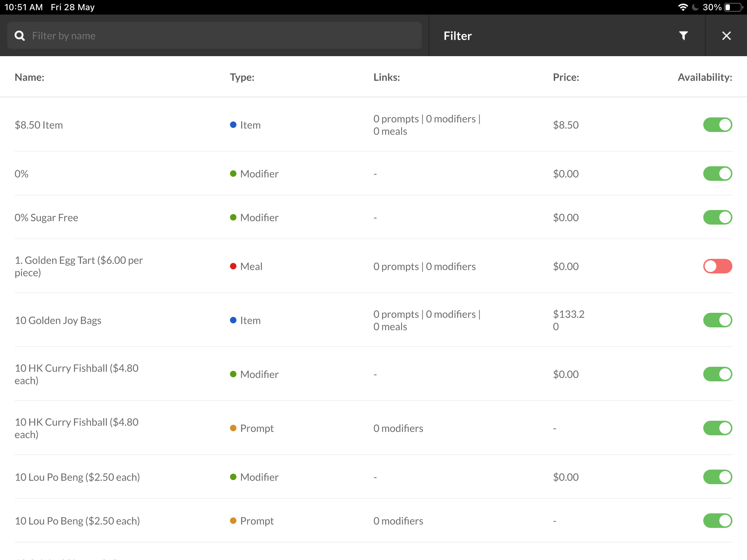Click the search magnifier icon
Image resolution: width=747 pixels, height=560 pixels.
[20, 36]
